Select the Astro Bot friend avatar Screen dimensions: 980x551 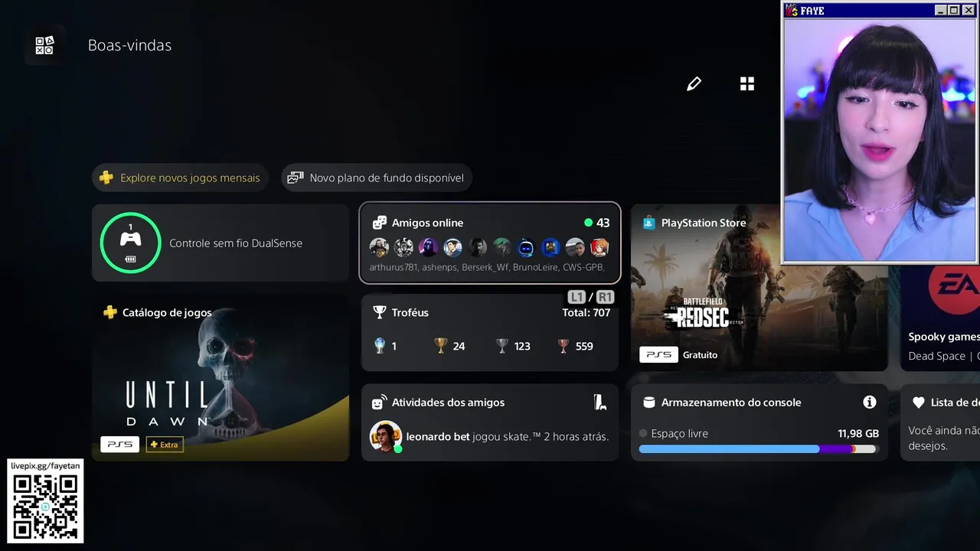pos(526,247)
